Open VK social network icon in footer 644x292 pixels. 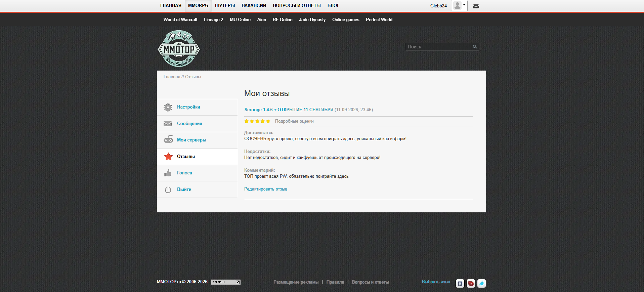[x=460, y=283]
